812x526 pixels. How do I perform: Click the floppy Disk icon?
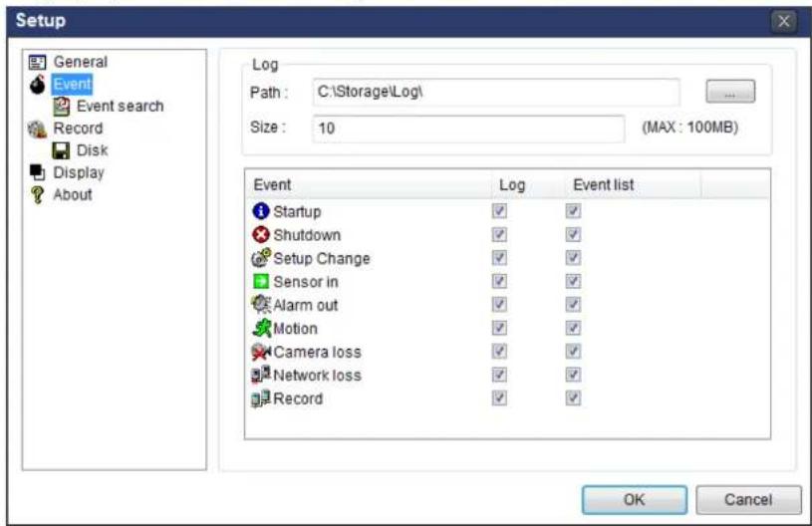click(61, 150)
